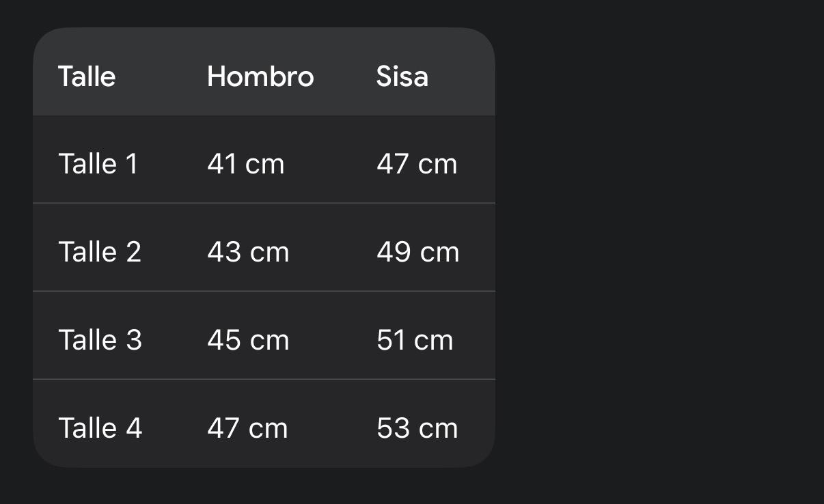Click the 45 cm Hombro cell

click(248, 340)
